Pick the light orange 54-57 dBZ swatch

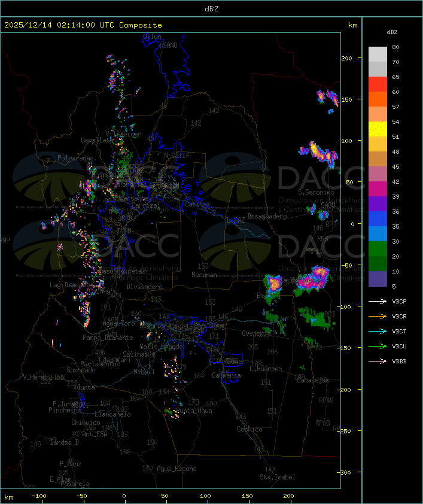pyautogui.click(x=378, y=114)
